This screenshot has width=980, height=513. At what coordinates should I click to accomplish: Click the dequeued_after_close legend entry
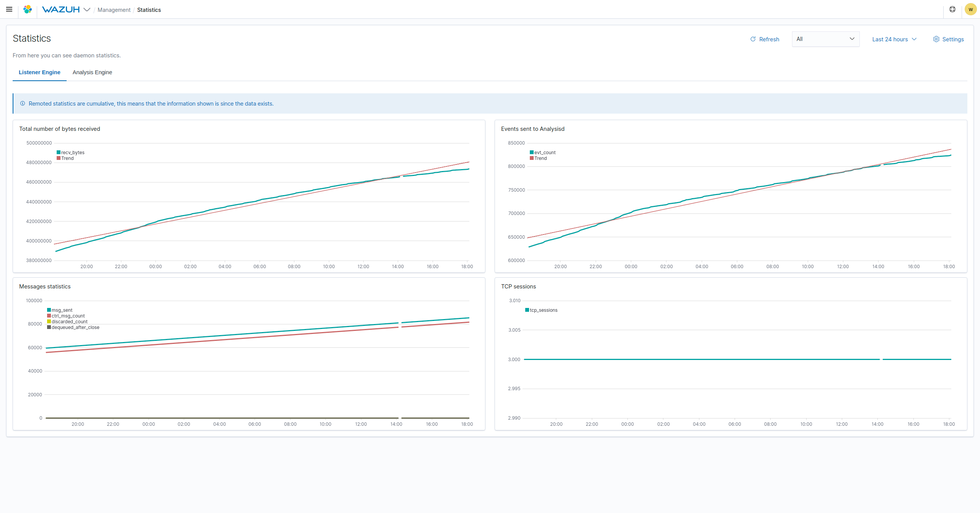tap(73, 327)
